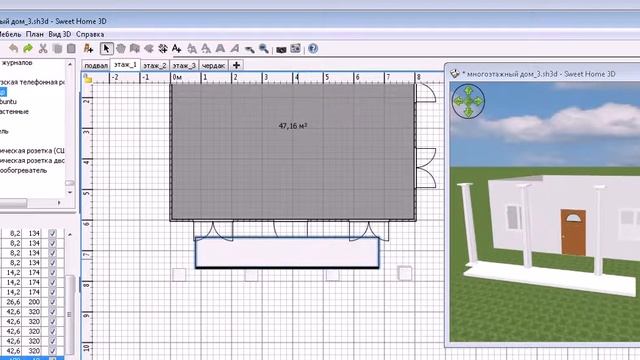The width and height of the screenshot is (640, 360).
Task: Toggle italic text style icon
Action: coord(235,49)
